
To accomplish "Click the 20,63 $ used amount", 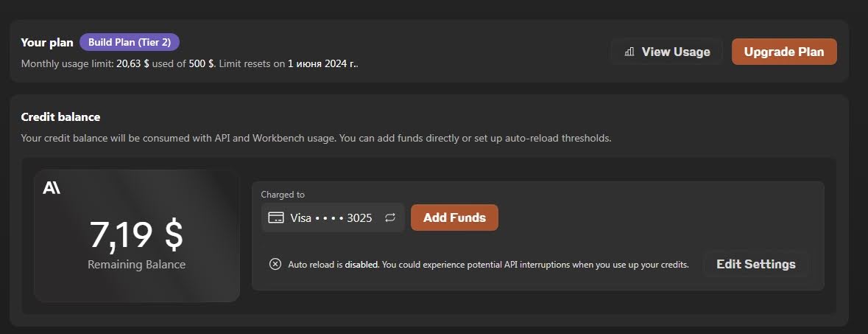I will [x=133, y=64].
